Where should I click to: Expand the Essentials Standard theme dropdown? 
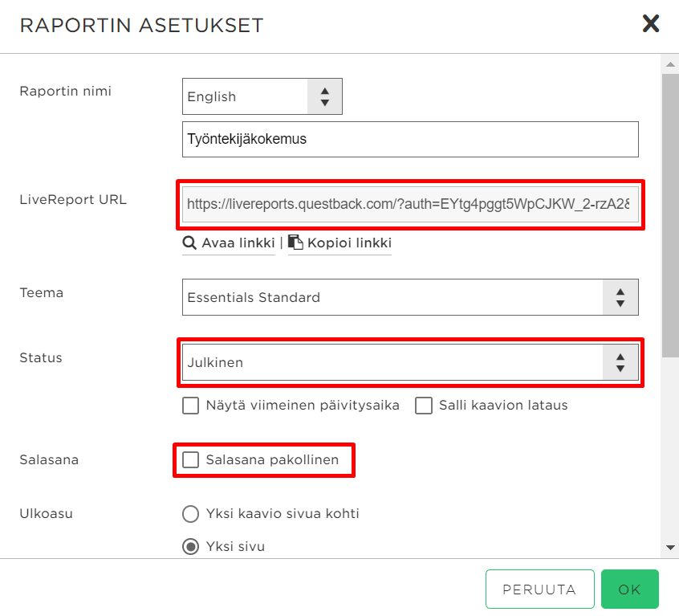click(410, 298)
